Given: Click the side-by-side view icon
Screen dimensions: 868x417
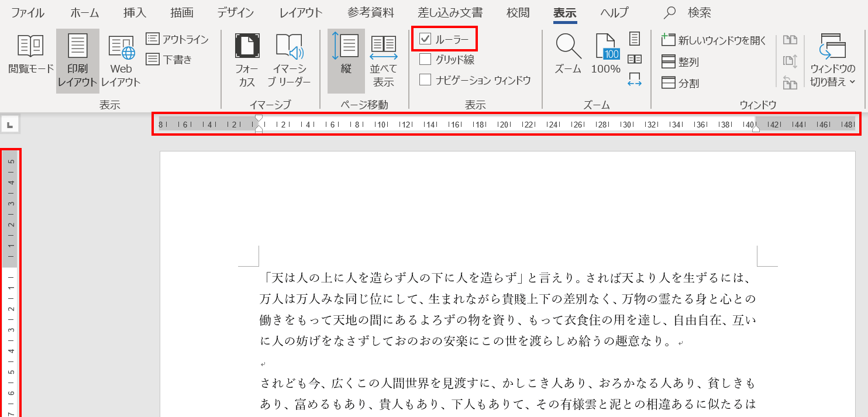Looking at the screenshot, I should 790,40.
